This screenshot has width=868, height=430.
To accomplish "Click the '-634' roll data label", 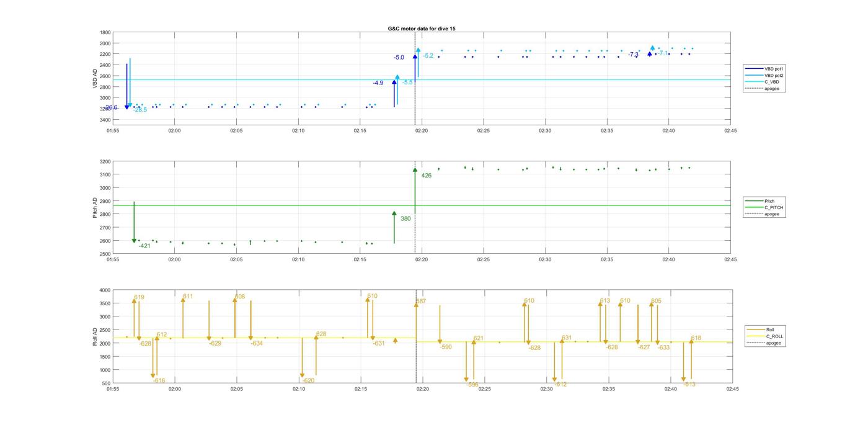I will tap(257, 343).
